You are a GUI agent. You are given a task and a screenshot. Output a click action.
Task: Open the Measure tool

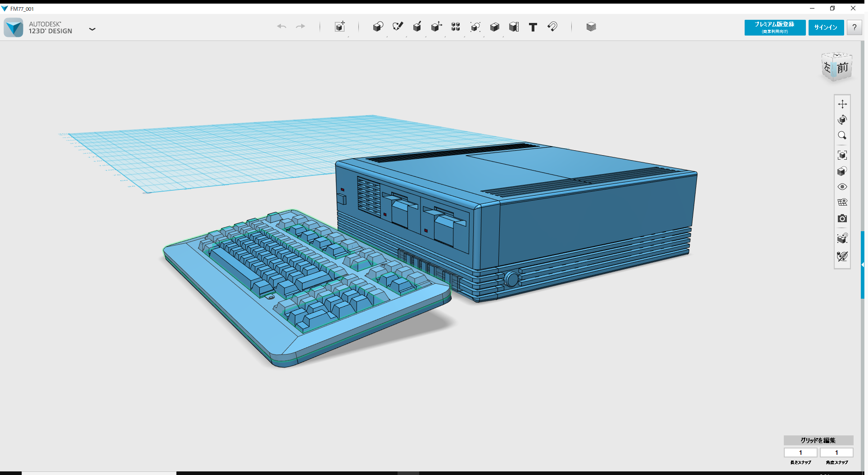pyautogui.click(x=514, y=27)
